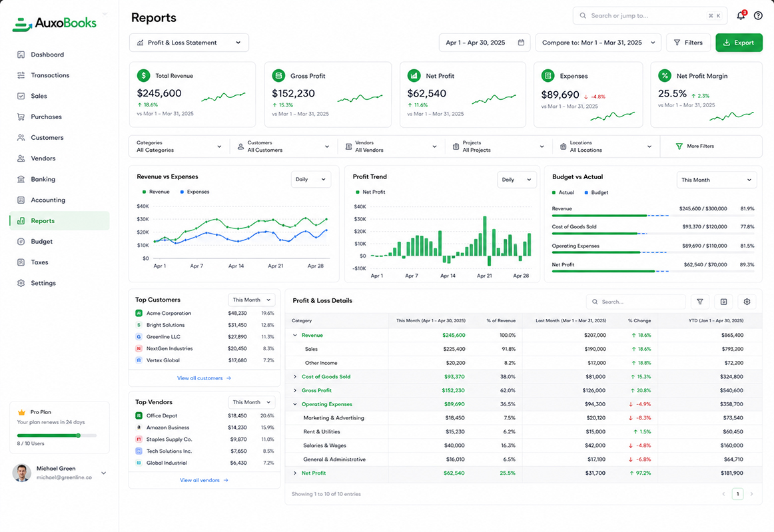The height and width of the screenshot is (532, 774).
Task: Click the More Filters button
Action: point(695,146)
